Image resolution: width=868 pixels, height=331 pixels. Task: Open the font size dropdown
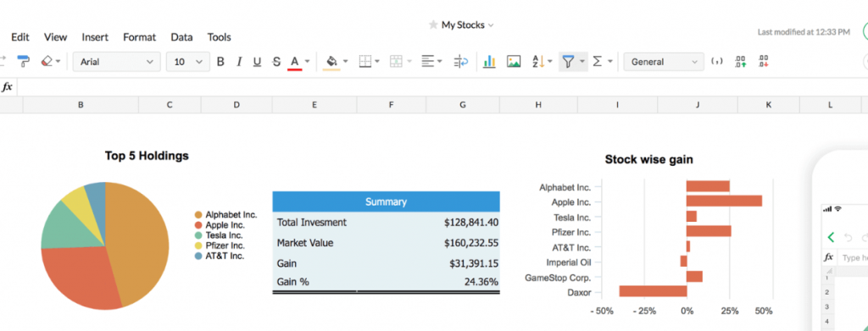(188, 62)
